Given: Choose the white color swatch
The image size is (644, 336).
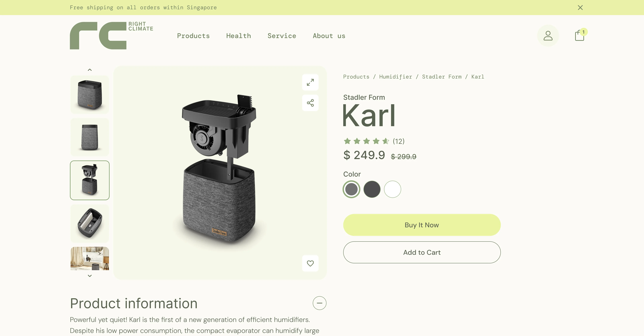Looking at the screenshot, I should [392, 189].
